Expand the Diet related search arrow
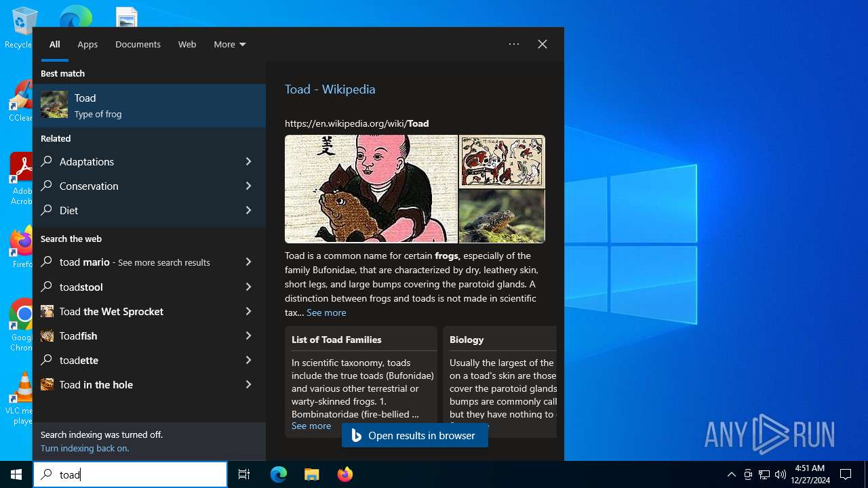868x488 pixels. [248, 210]
